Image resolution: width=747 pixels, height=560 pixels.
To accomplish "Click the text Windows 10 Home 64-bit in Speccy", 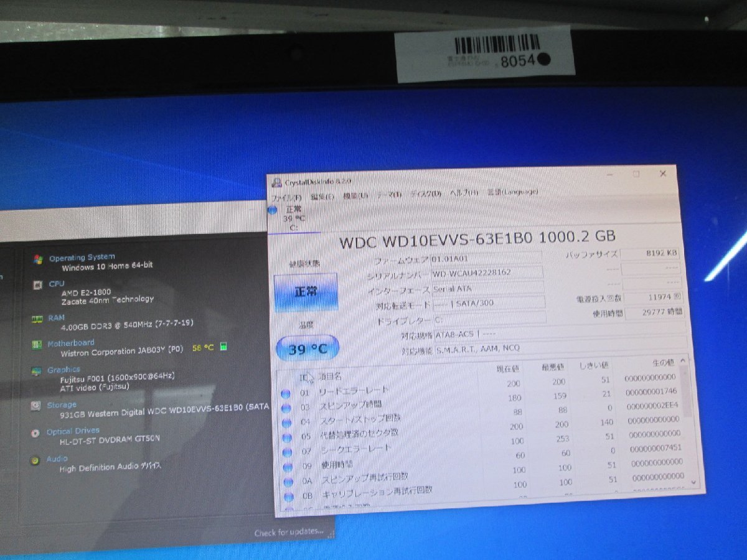I will pos(107,266).
